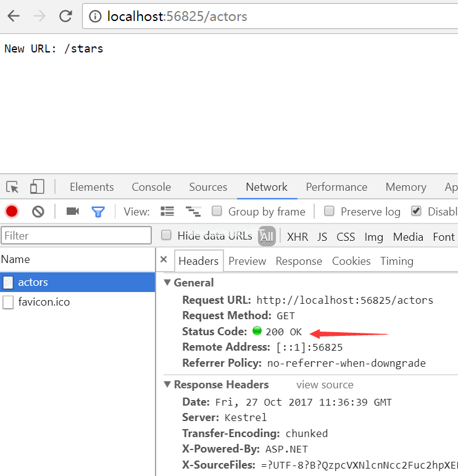Switch to large request rows view
Screen dimensions: 458x476
[167, 211]
